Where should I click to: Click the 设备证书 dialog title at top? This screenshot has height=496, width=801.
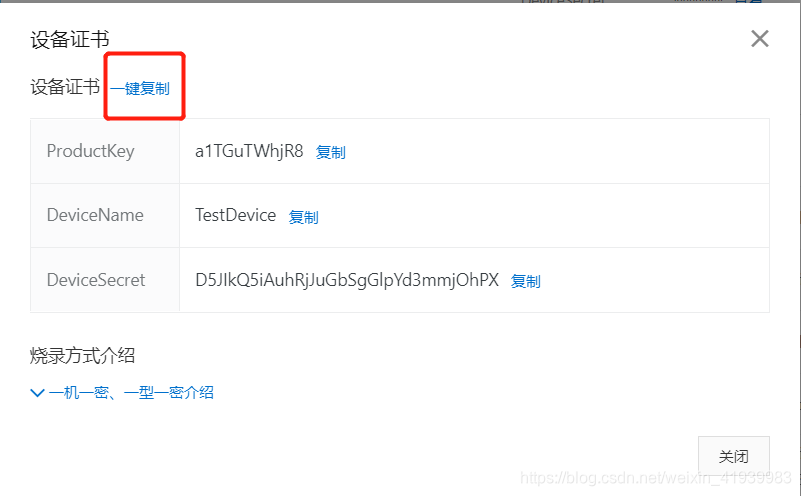tap(69, 39)
